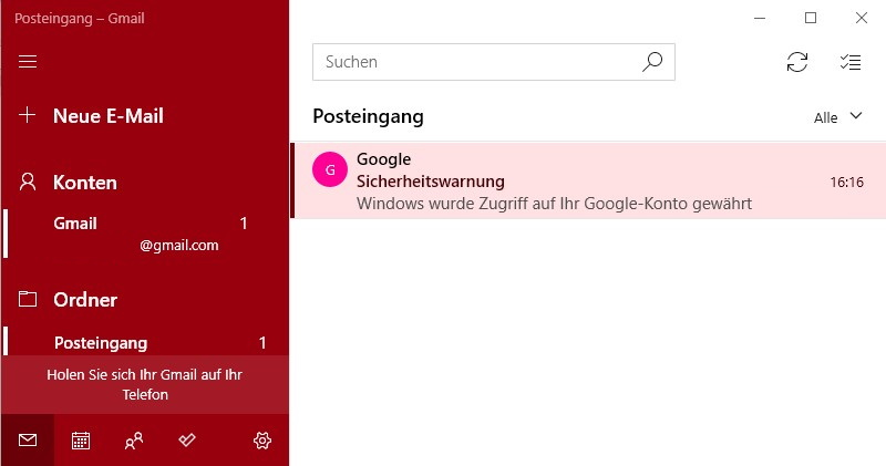886x466 pixels.
Task: Expand the Alle filter dropdown
Action: (x=838, y=117)
